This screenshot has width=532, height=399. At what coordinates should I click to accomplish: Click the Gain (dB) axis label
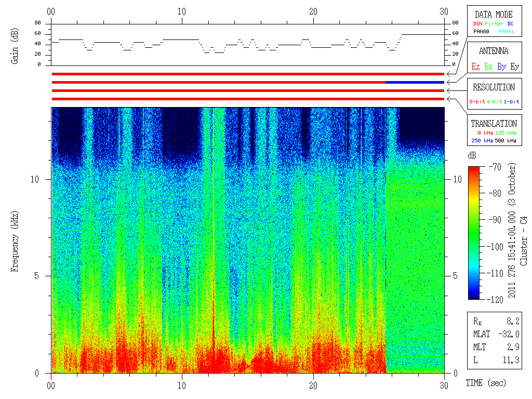15,46
